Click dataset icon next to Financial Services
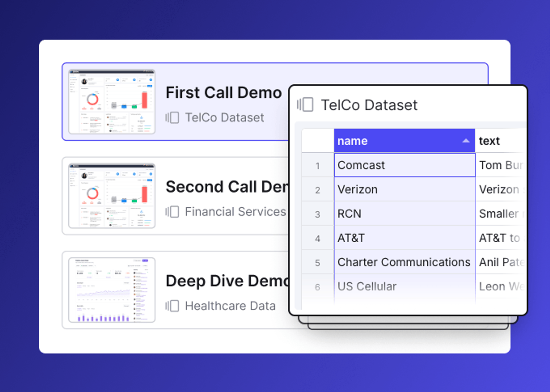The width and height of the screenshot is (550, 392). tap(172, 212)
